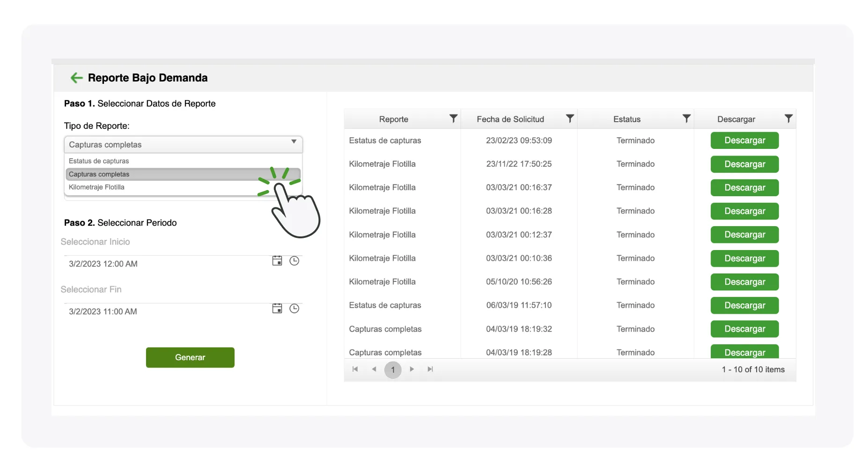
Task: Go to previous page of the table
Action: click(x=374, y=369)
